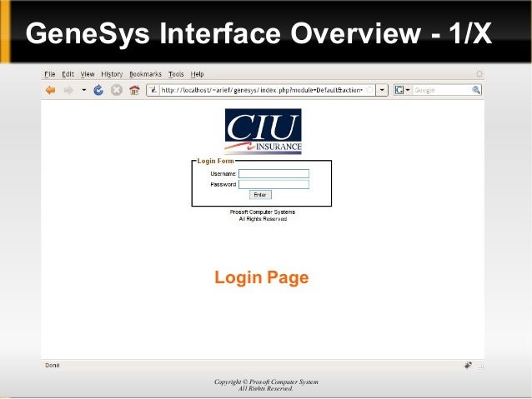The height and width of the screenshot is (399, 532).
Task: Click the status bar icon at bottom right
Action: point(468,366)
